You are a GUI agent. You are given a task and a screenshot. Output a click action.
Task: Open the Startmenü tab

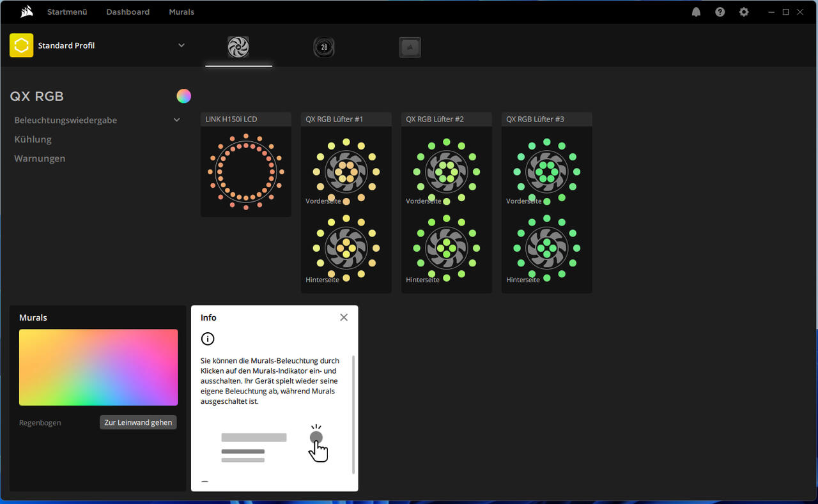pos(67,12)
